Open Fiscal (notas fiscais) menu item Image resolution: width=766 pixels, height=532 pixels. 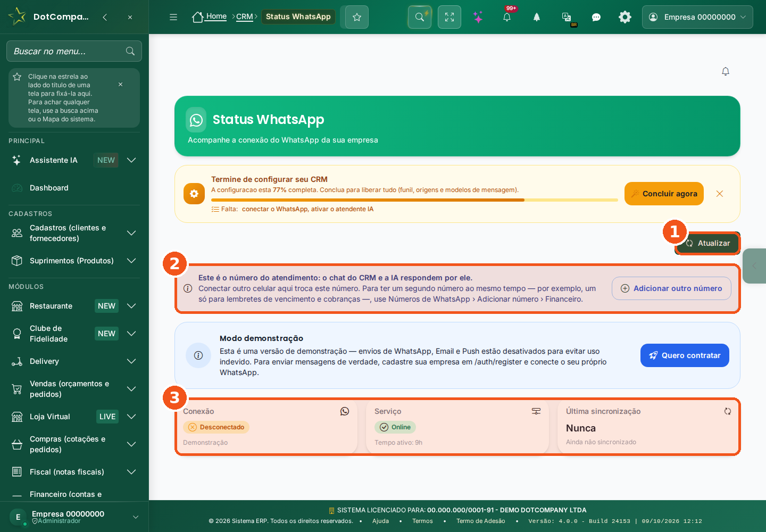pyautogui.click(x=74, y=472)
